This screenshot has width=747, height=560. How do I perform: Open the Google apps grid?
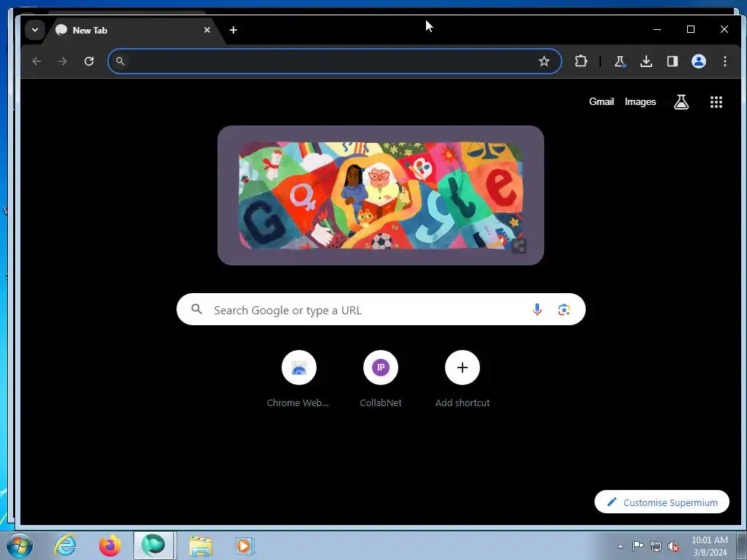[716, 102]
